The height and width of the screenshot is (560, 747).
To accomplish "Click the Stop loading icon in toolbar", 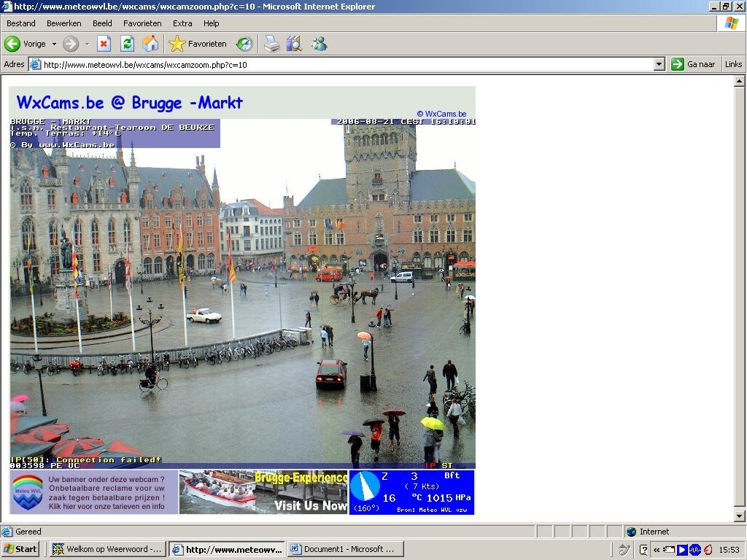I will coord(104,44).
